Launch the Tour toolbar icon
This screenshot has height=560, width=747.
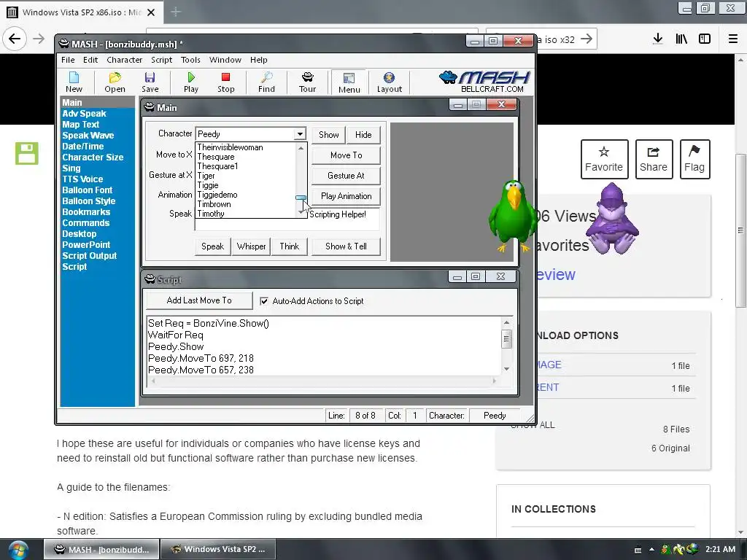[307, 82]
